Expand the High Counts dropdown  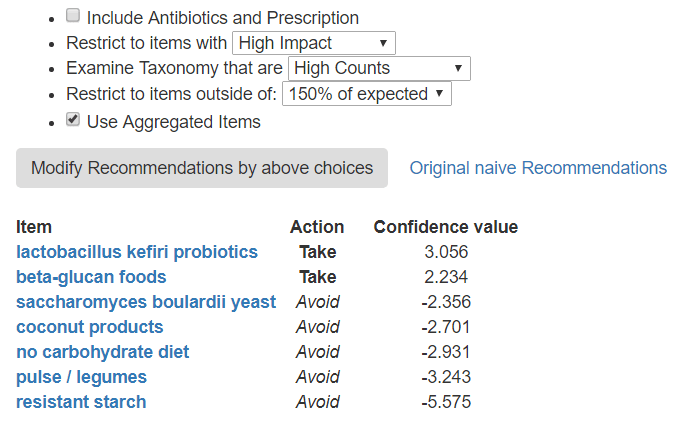tap(378, 69)
